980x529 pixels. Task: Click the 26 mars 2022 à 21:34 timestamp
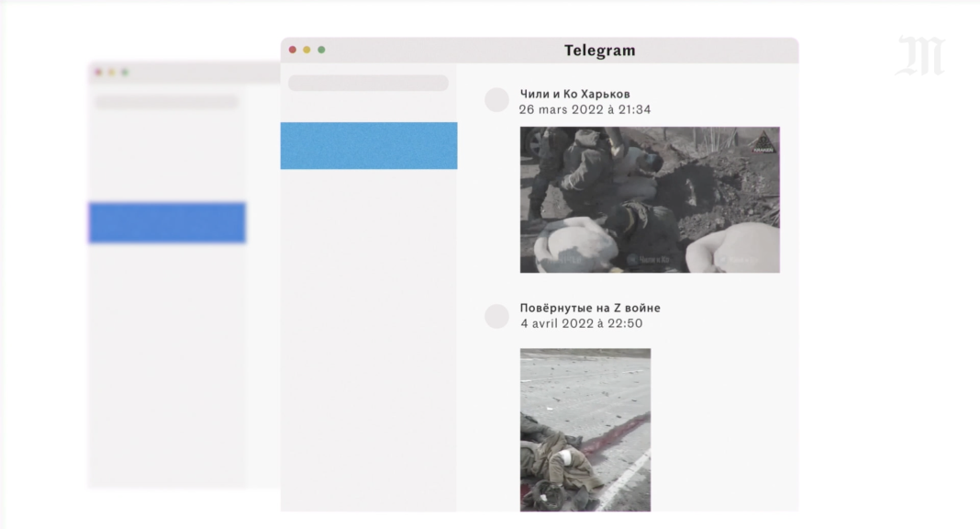pyautogui.click(x=585, y=109)
